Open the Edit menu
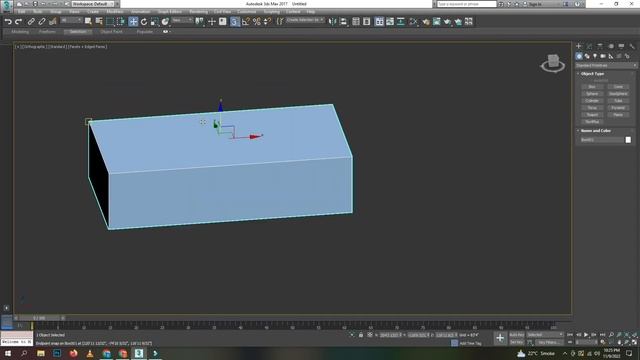Viewport: 640px width, 360px height. [x=22, y=12]
